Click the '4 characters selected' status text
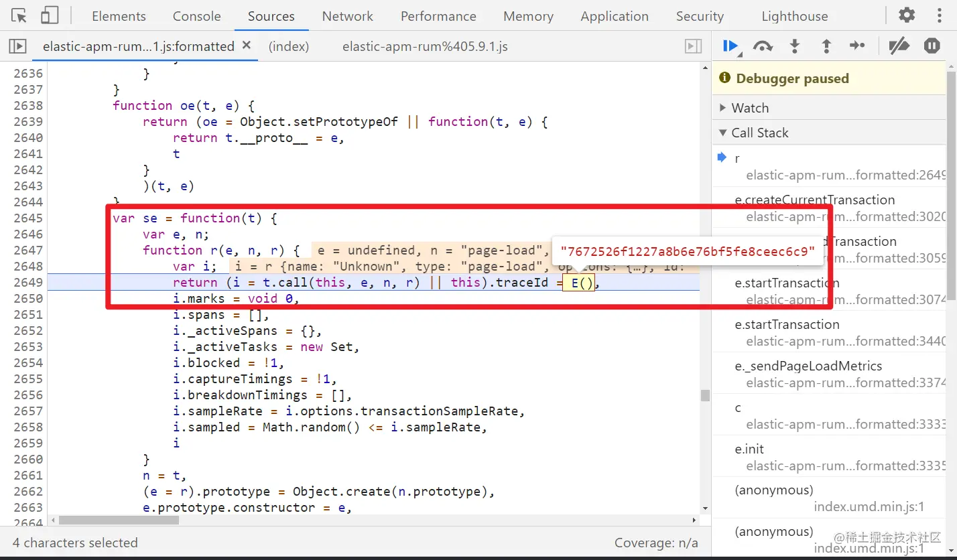The image size is (957, 560). pos(75,543)
